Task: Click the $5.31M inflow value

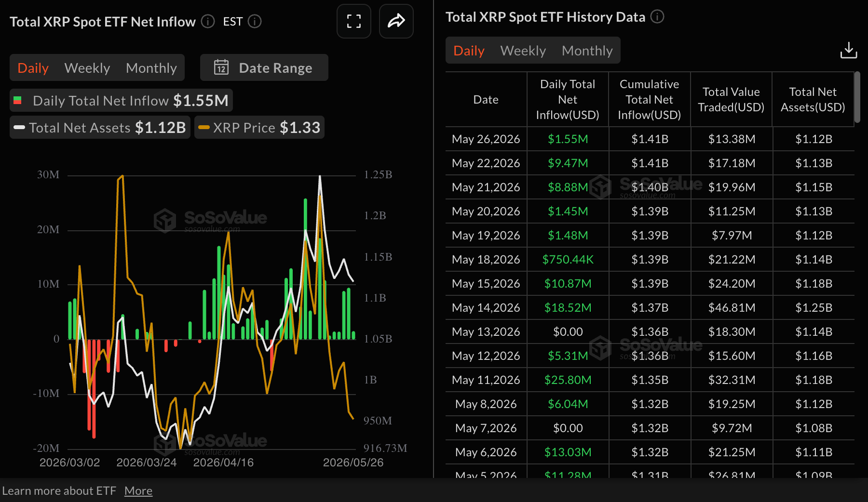Action: (x=568, y=356)
